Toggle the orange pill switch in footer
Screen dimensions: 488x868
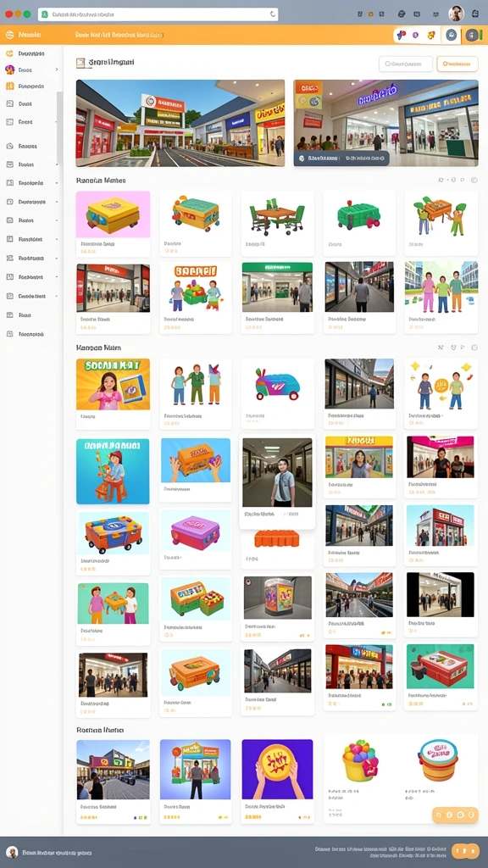[465, 851]
